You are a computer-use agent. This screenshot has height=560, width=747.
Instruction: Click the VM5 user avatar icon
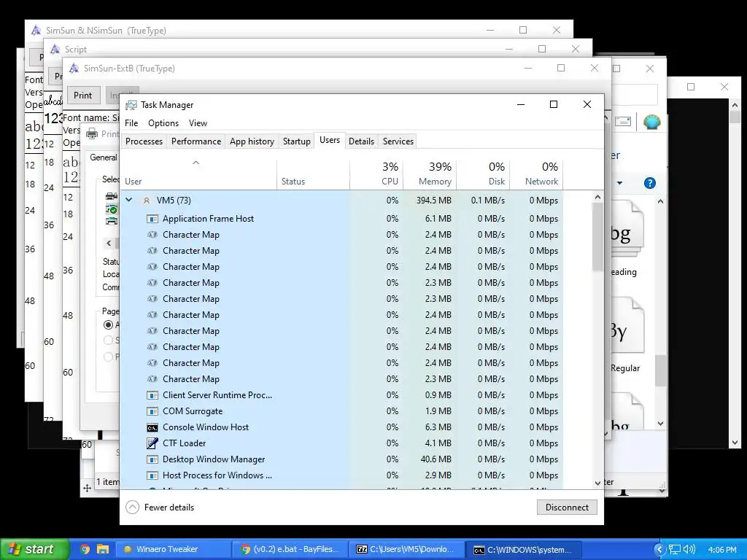pyautogui.click(x=147, y=201)
